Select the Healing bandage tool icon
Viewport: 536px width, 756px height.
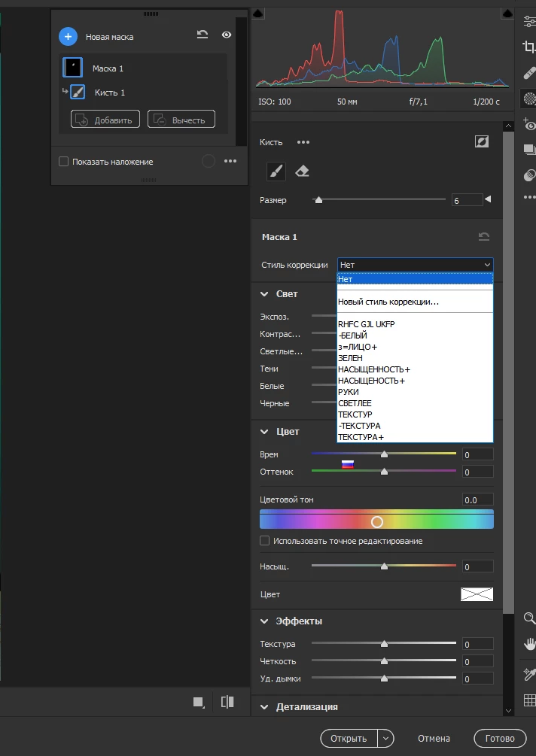point(529,73)
